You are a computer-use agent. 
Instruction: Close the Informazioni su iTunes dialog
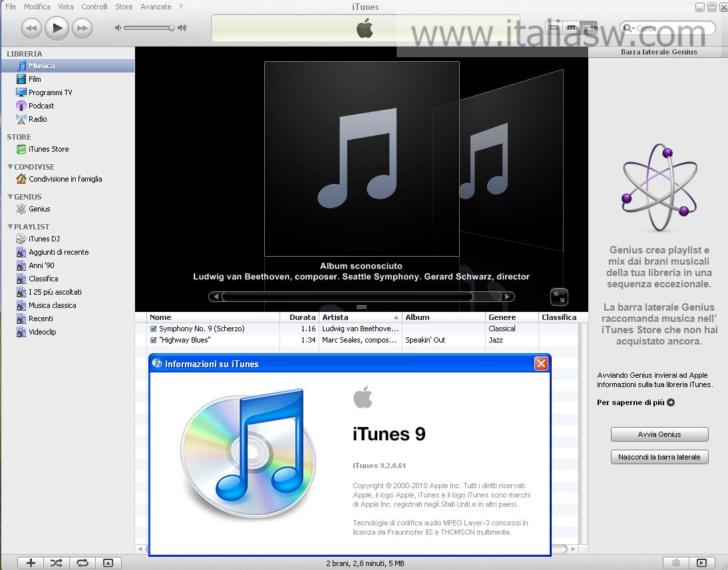pos(541,363)
